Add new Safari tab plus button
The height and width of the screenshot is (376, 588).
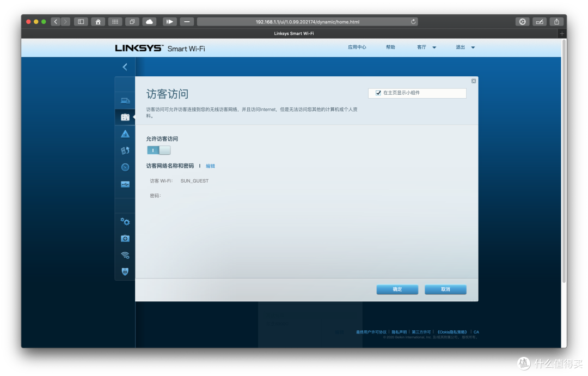[562, 34]
